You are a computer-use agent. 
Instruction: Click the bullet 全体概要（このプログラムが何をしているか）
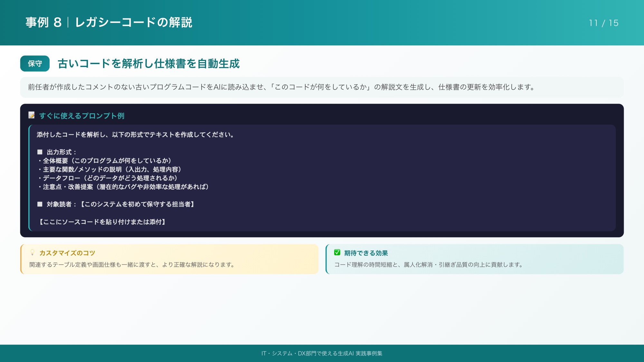(x=105, y=161)
